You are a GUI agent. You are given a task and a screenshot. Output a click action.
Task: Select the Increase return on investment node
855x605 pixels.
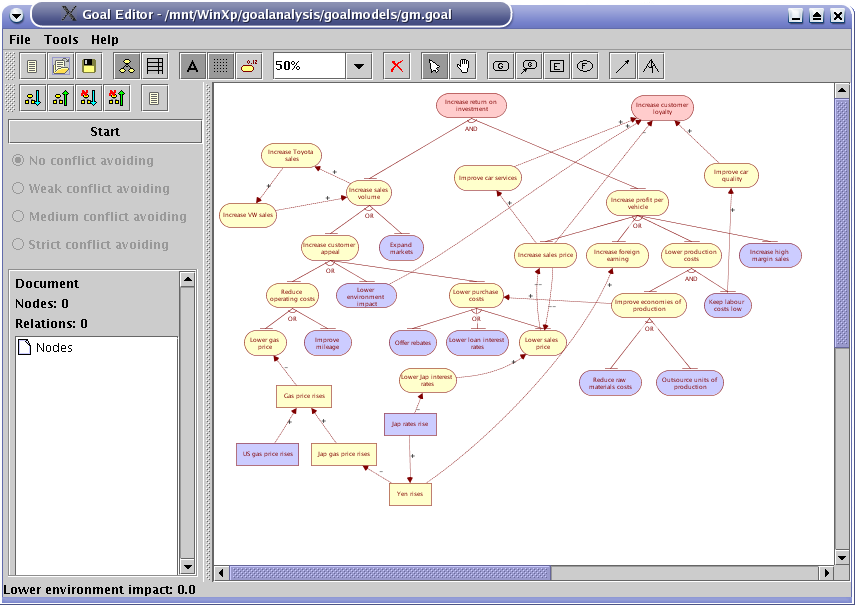(x=471, y=105)
